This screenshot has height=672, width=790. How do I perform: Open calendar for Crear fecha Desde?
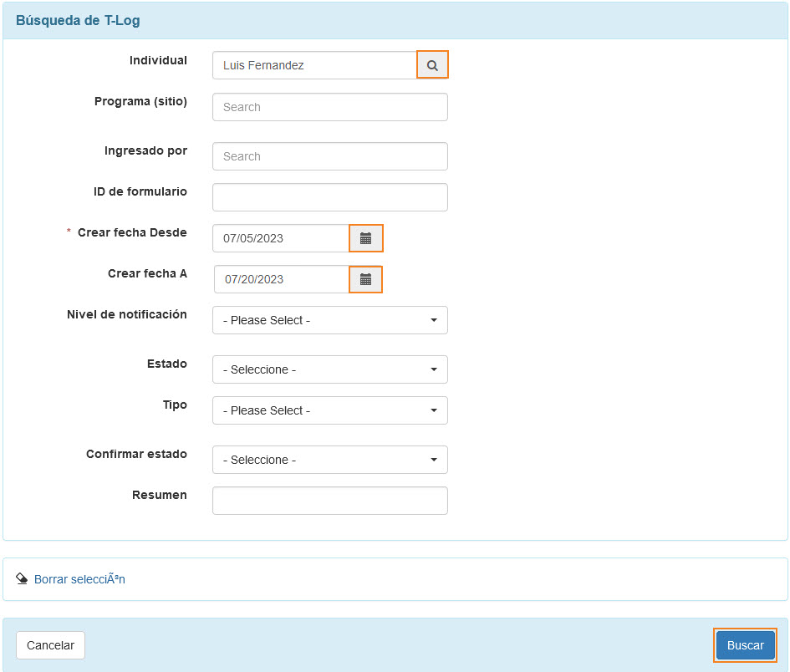366,238
